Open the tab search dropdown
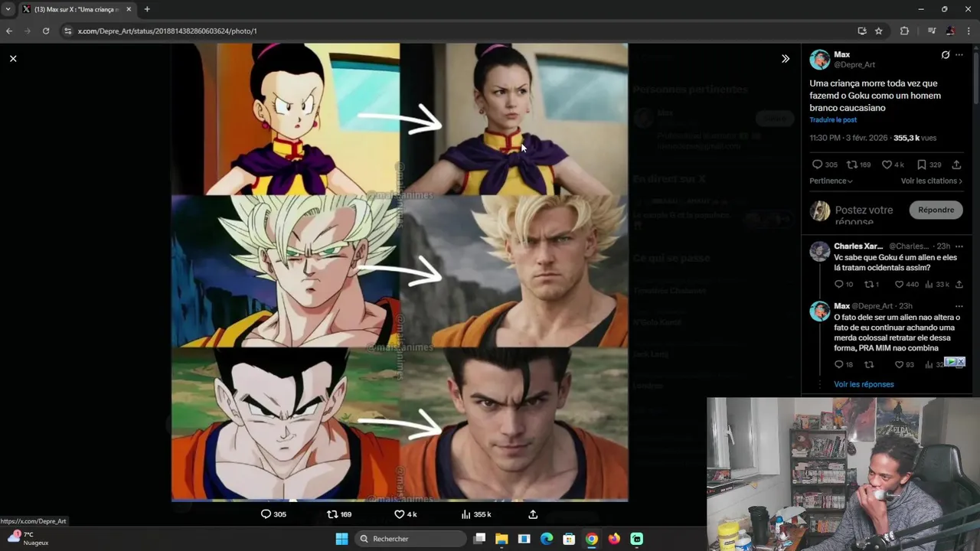Screen dimensions: 980x551 tap(8, 9)
